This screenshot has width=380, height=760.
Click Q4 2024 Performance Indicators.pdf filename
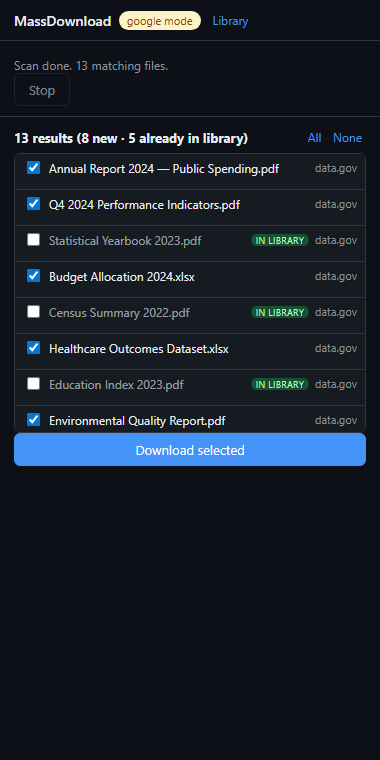144,205
